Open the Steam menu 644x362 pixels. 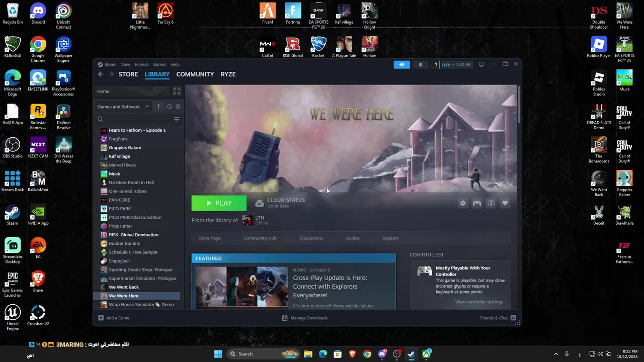107,64
